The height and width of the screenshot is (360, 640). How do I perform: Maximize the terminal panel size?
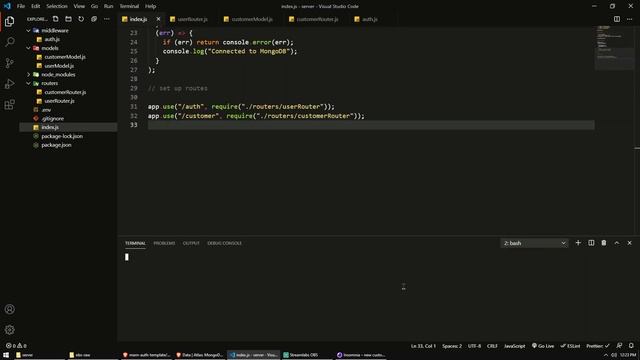pos(617,243)
